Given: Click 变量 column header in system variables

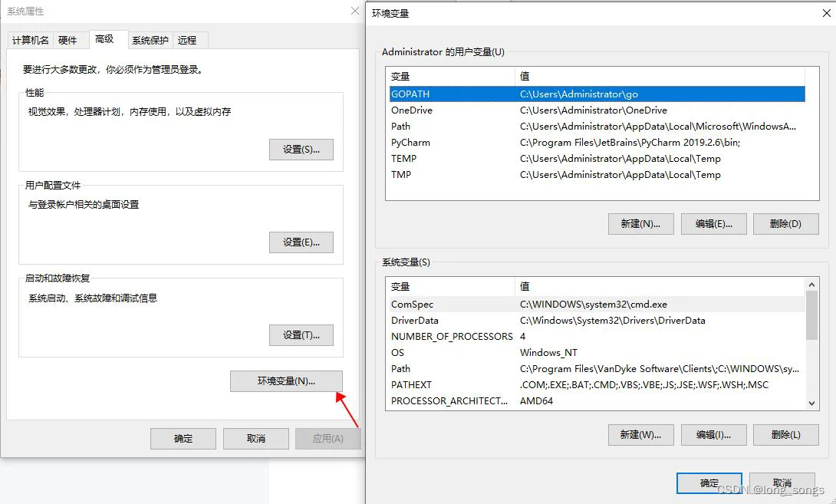Looking at the screenshot, I should (450, 286).
